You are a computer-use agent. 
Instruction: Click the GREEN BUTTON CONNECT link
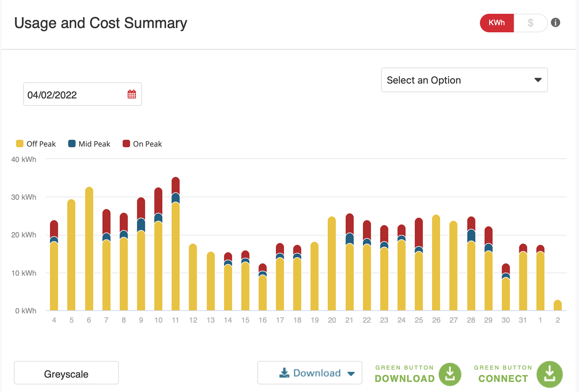point(503,374)
